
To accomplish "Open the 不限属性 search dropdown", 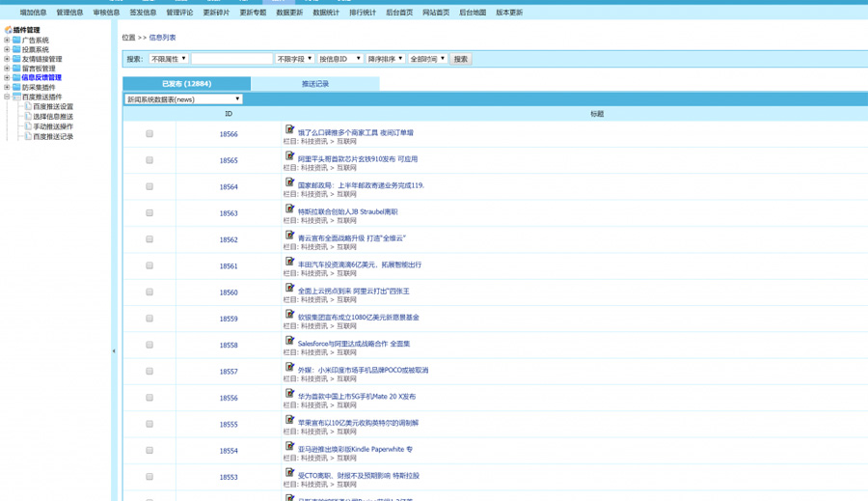I will point(169,59).
